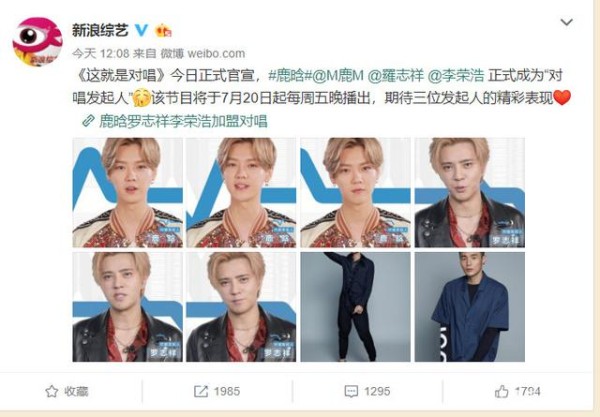Open the first photo in top row
This screenshot has height=417, width=600.
click(127, 192)
